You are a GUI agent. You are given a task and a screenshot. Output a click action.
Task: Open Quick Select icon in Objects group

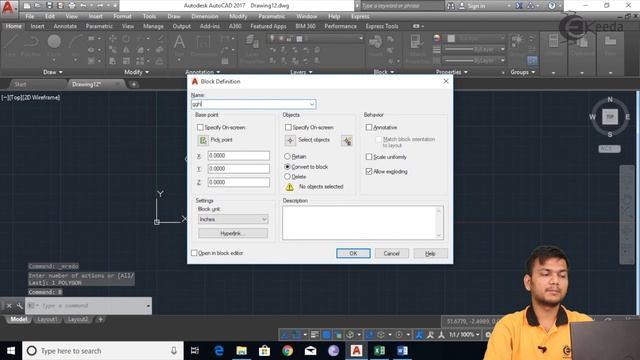coord(347,141)
